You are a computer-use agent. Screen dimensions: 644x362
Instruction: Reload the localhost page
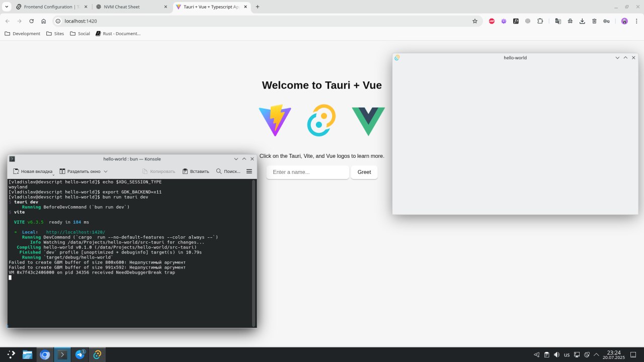click(32, 21)
